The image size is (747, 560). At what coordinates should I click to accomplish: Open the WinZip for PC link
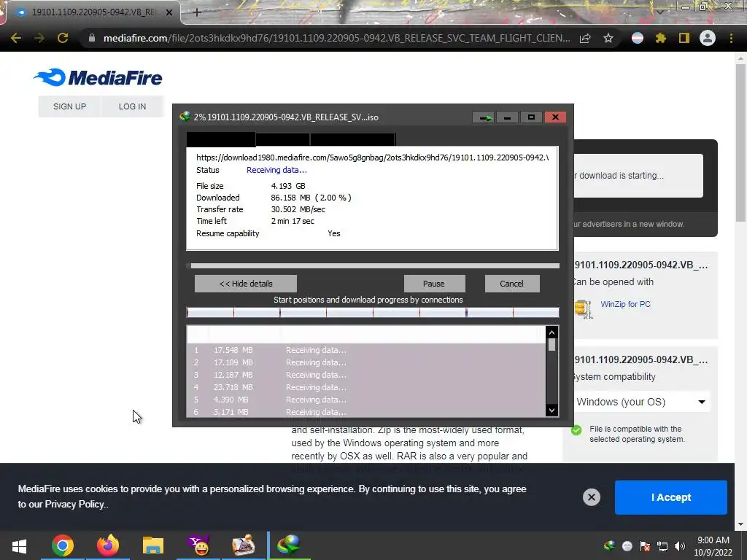click(625, 304)
